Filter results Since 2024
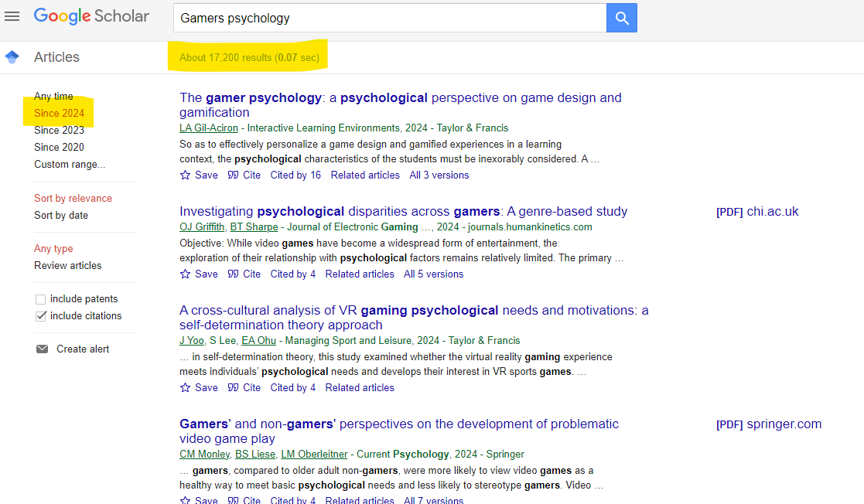Screen dimensions: 864x504 (59, 114)
